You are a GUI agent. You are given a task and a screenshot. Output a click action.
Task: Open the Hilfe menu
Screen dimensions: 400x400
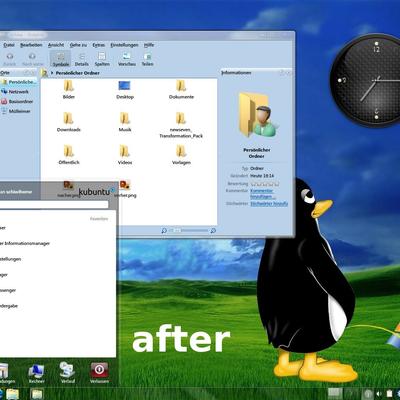point(149,45)
